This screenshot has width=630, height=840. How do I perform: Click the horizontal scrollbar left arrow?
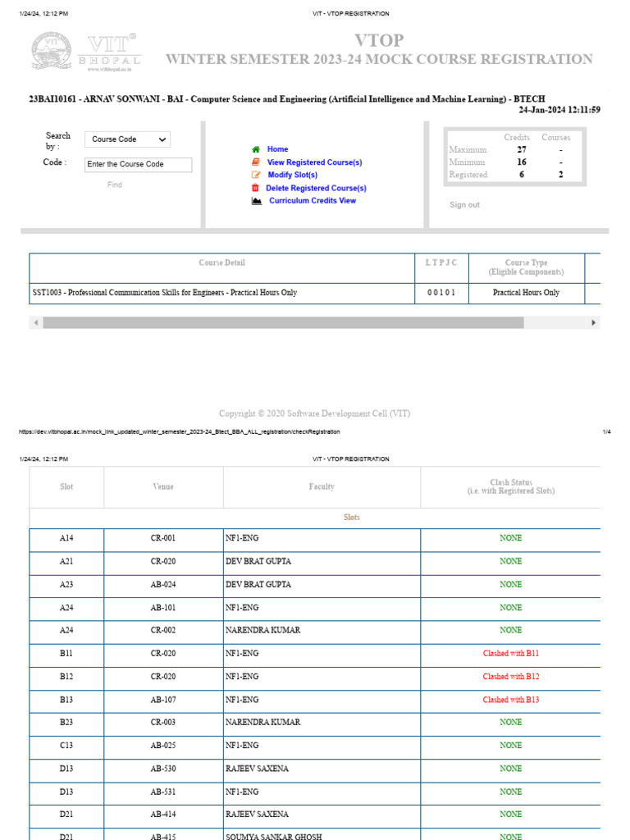(x=36, y=322)
